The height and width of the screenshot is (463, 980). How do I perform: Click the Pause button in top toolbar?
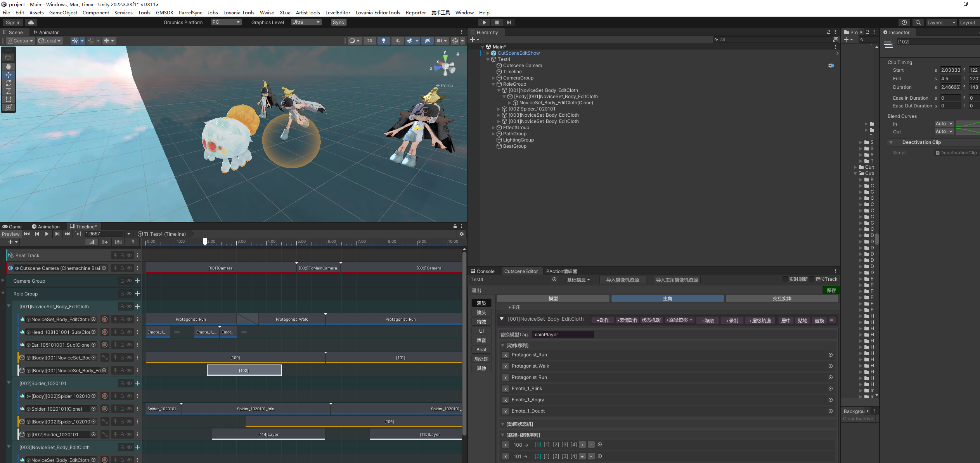497,22
